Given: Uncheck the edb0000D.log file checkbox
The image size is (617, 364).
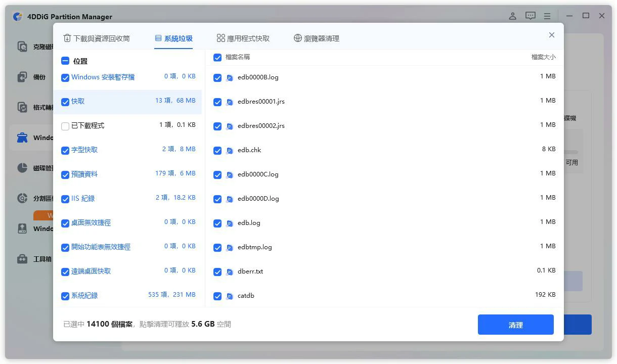Looking at the screenshot, I should click(217, 199).
